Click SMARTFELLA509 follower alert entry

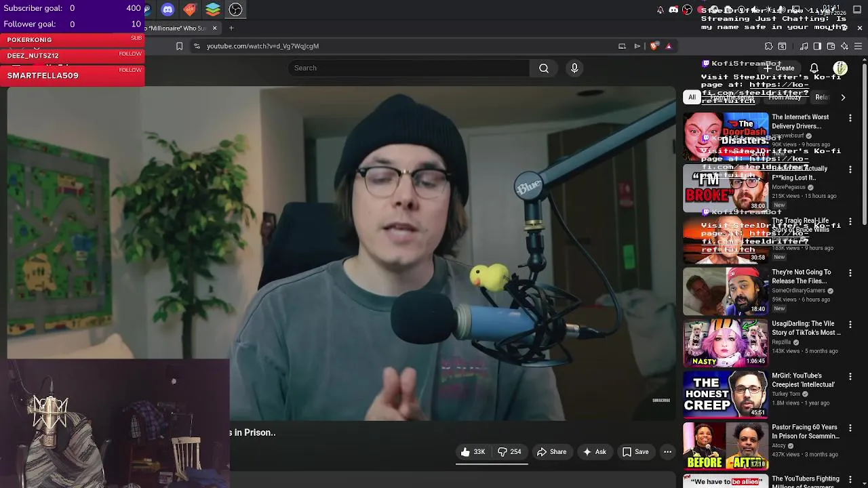pyautogui.click(x=72, y=75)
